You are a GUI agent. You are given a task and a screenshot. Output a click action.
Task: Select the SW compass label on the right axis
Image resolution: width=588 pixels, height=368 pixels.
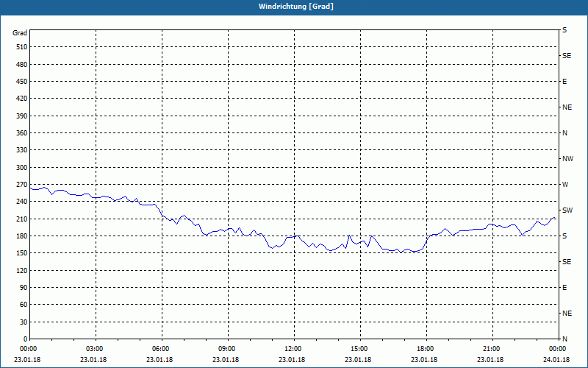(567, 210)
